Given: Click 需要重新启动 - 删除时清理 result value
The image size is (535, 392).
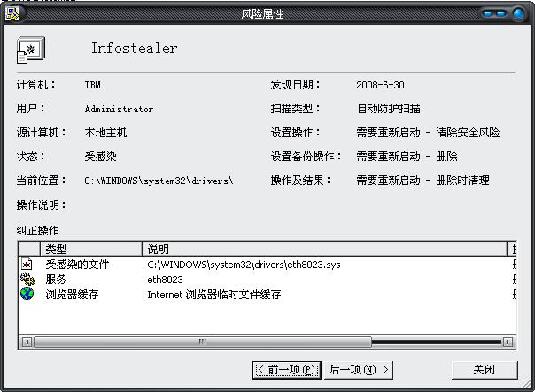Looking at the screenshot, I should click(423, 181).
